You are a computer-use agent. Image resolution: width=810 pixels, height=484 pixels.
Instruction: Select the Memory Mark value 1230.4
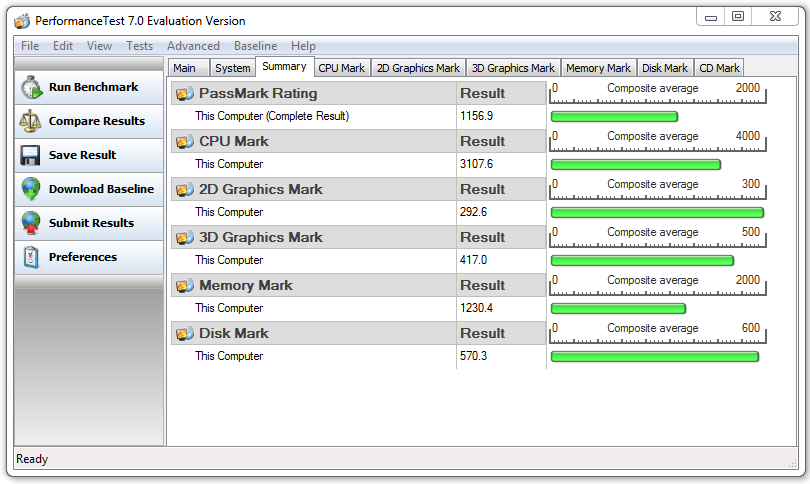coord(476,308)
